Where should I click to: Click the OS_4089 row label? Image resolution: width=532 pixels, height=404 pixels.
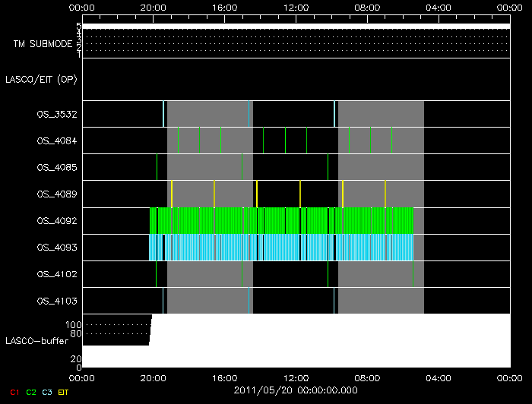click(57, 194)
